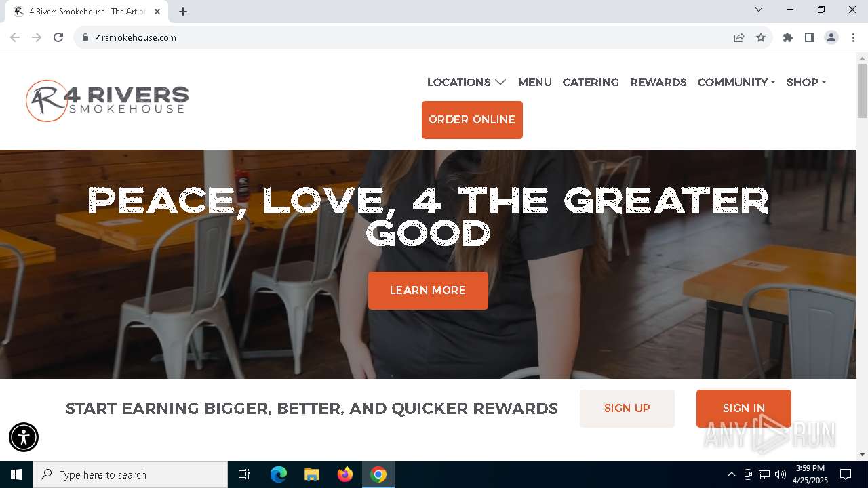Image resolution: width=868 pixels, height=488 pixels.
Task: Expand the Locations dropdown menu
Action: tap(467, 82)
